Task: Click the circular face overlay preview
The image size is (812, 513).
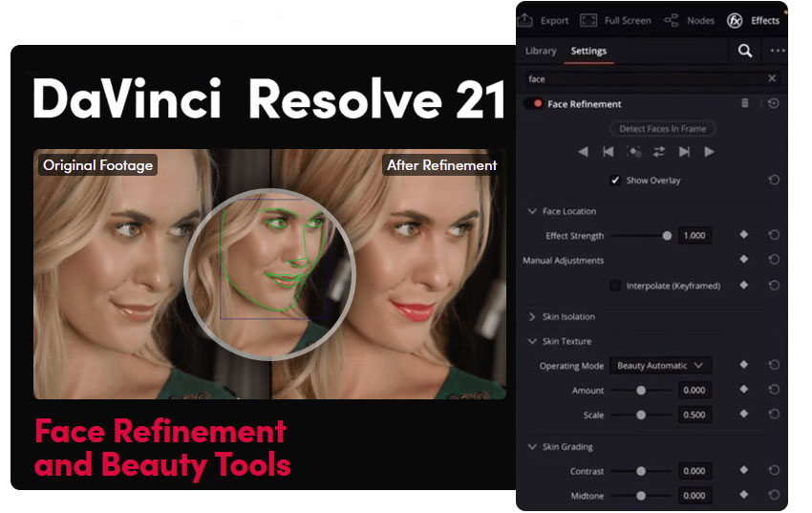Action: point(269,274)
